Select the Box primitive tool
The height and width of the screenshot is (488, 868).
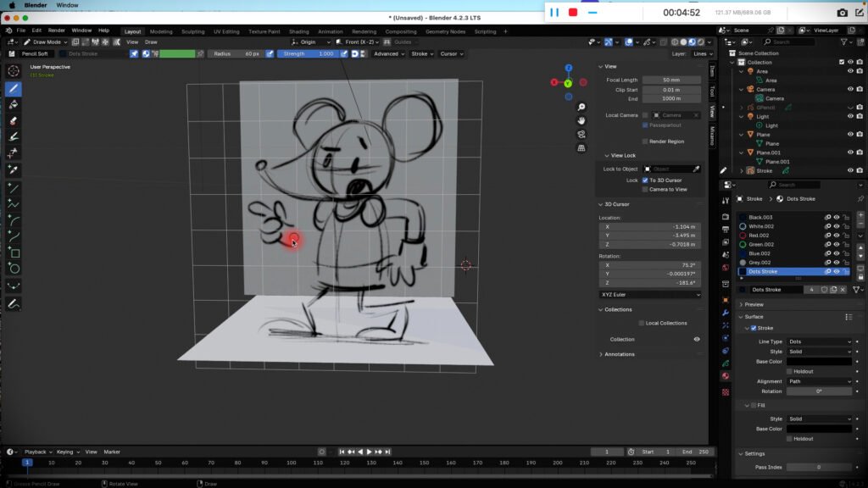(x=14, y=252)
